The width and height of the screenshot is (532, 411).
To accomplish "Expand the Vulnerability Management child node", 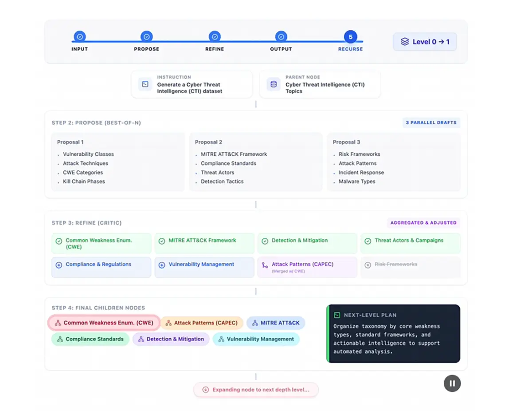I will click(x=256, y=339).
